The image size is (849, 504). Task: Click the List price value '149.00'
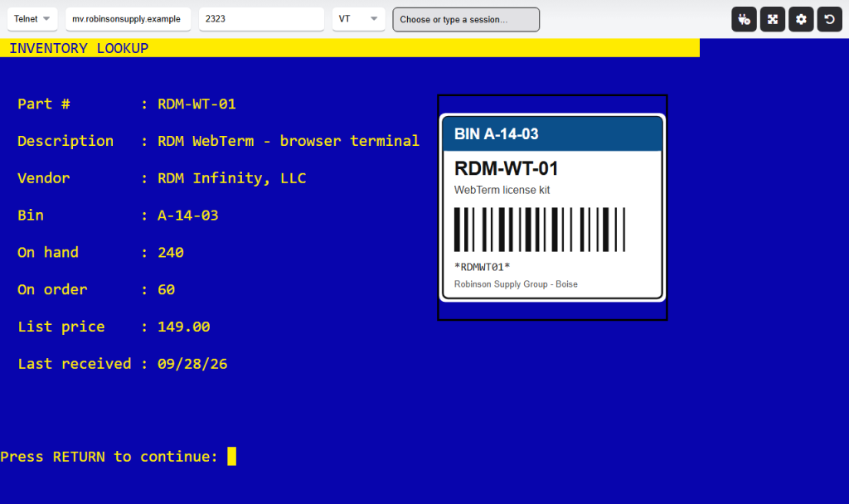(183, 327)
